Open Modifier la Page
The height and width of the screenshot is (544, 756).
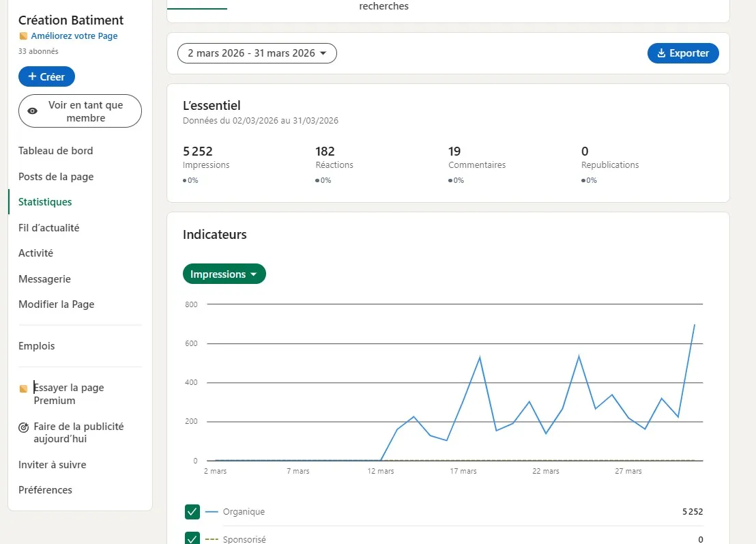pos(57,304)
